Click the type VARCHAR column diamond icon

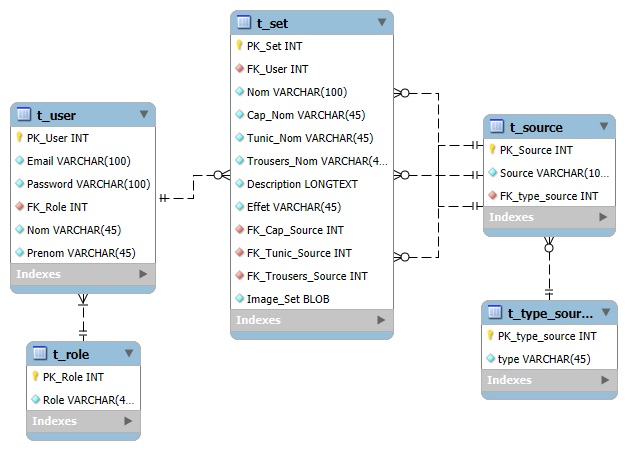point(491,358)
